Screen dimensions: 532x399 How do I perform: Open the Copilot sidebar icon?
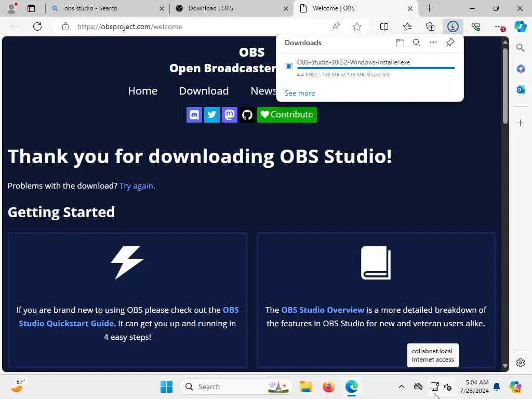(x=520, y=26)
